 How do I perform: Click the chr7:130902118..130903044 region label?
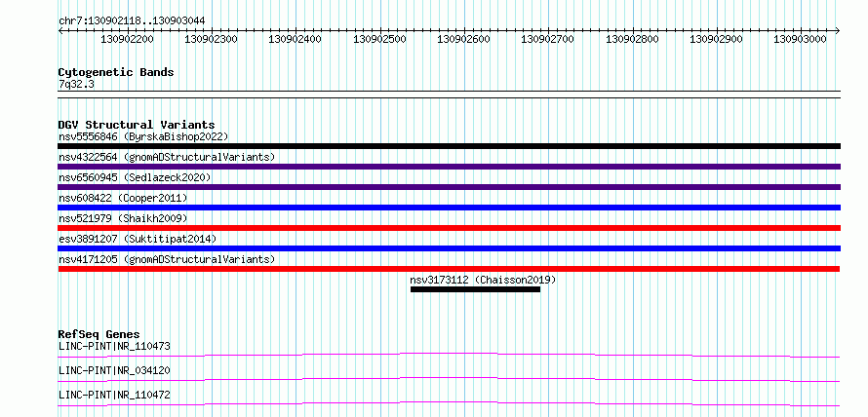point(132,20)
